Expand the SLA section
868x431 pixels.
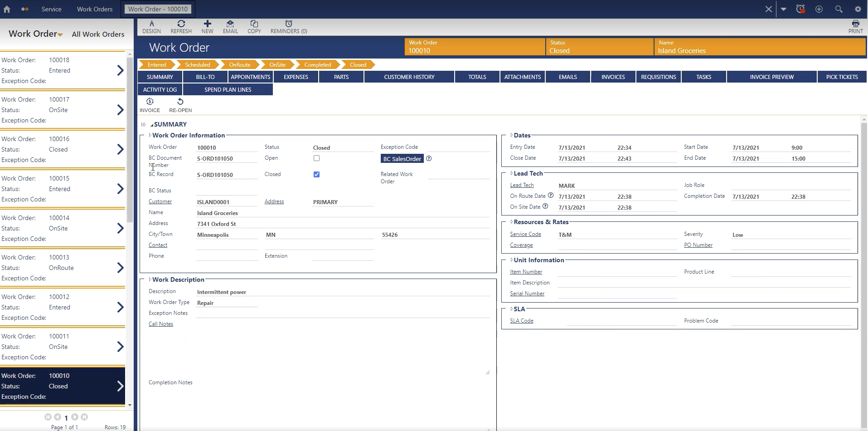[512, 309]
